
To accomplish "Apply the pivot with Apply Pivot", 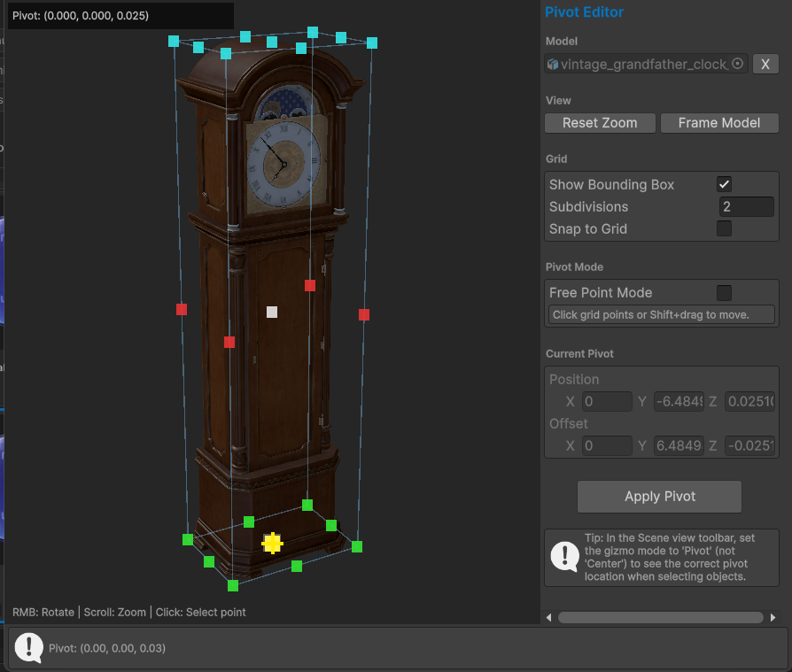I will [x=659, y=497].
